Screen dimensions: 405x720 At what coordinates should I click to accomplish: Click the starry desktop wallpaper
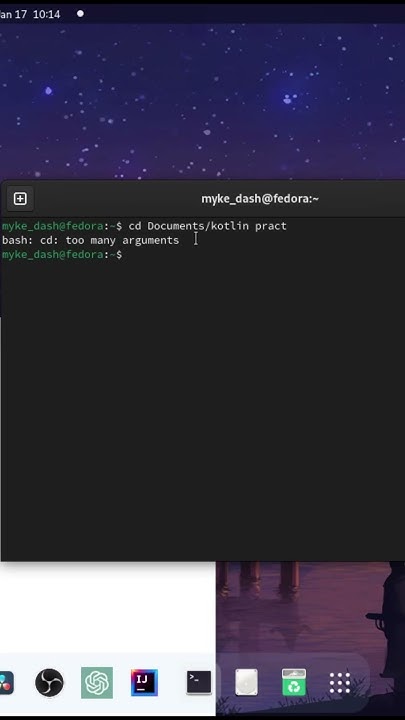202,101
